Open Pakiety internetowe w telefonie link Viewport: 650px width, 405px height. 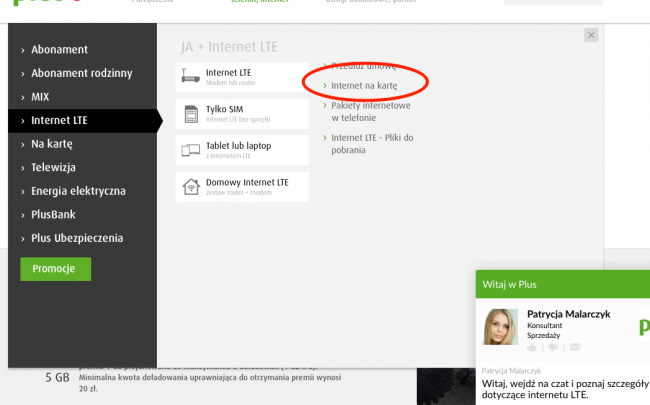371,112
